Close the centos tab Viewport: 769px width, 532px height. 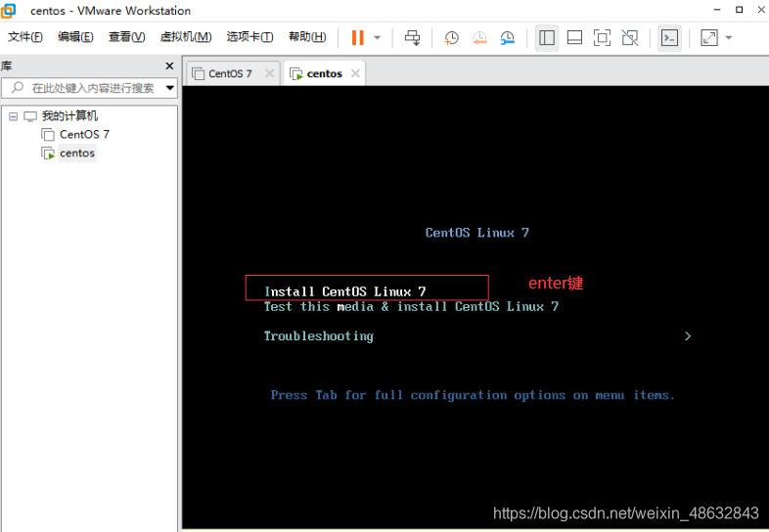pyautogui.click(x=355, y=73)
